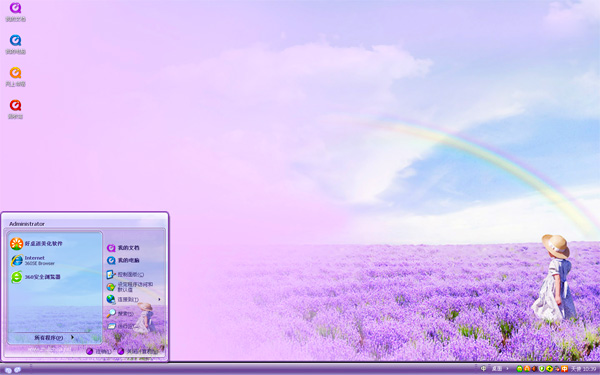Open the blue 我的电脑 desktop icon
This screenshot has height=375, width=600.
[x=15, y=44]
